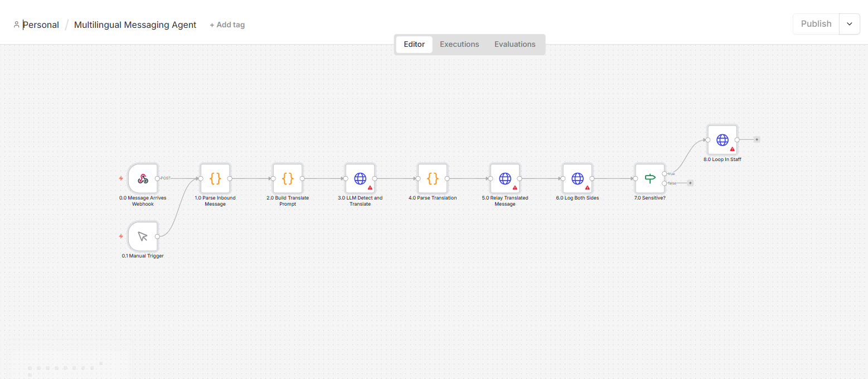
Task: Open the Parse Translation code node
Action: 433,178
